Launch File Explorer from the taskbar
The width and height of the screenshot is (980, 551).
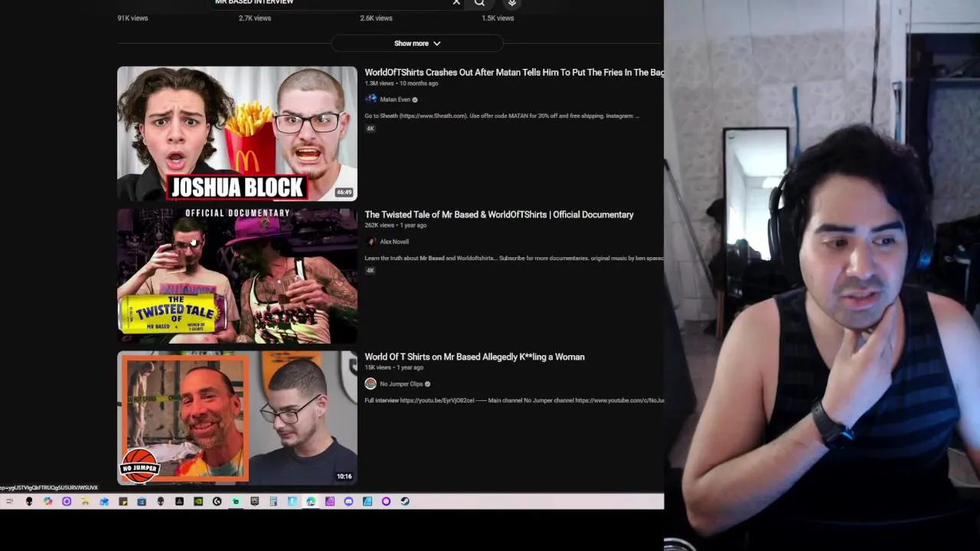click(85, 501)
